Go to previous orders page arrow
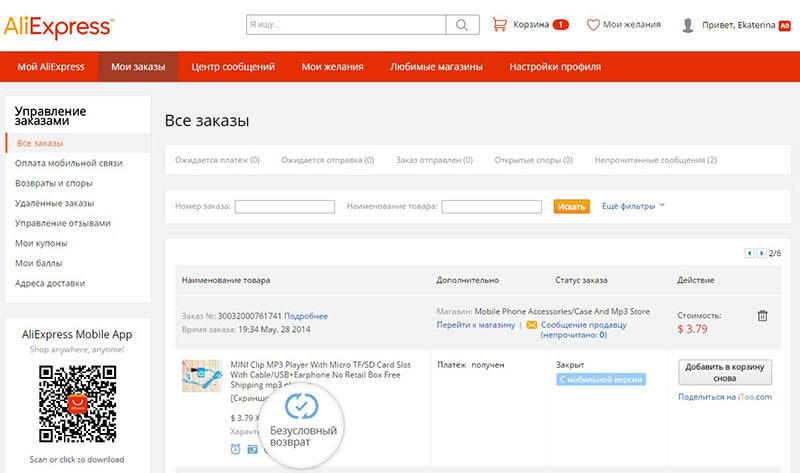Screen dimensions: 800x473 749,253
